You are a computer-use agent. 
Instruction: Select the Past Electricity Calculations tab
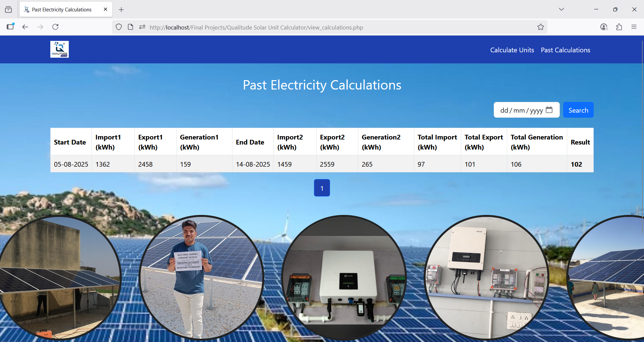coord(62,10)
